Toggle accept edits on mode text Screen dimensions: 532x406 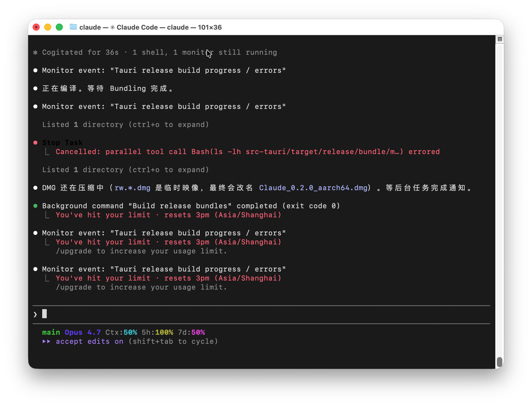coord(89,341)
